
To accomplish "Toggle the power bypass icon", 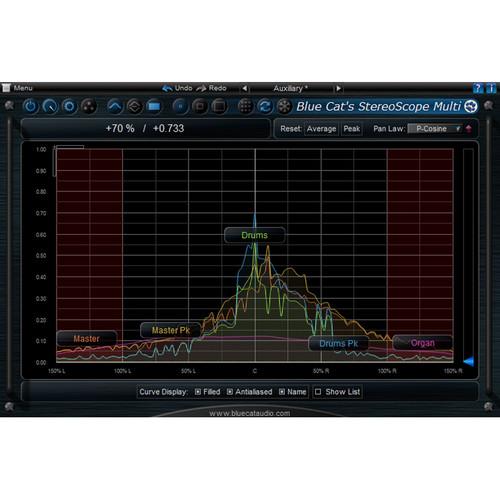I will (30, 107).
